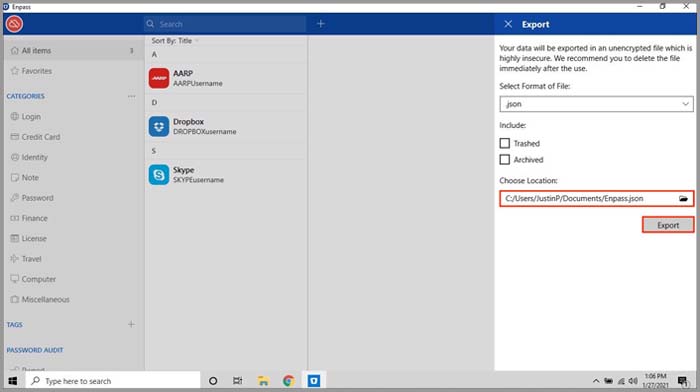This screenshot has height=392, width=700.
Task: Open File Explorer from taskbar
Action: click(x=263, y=381)
